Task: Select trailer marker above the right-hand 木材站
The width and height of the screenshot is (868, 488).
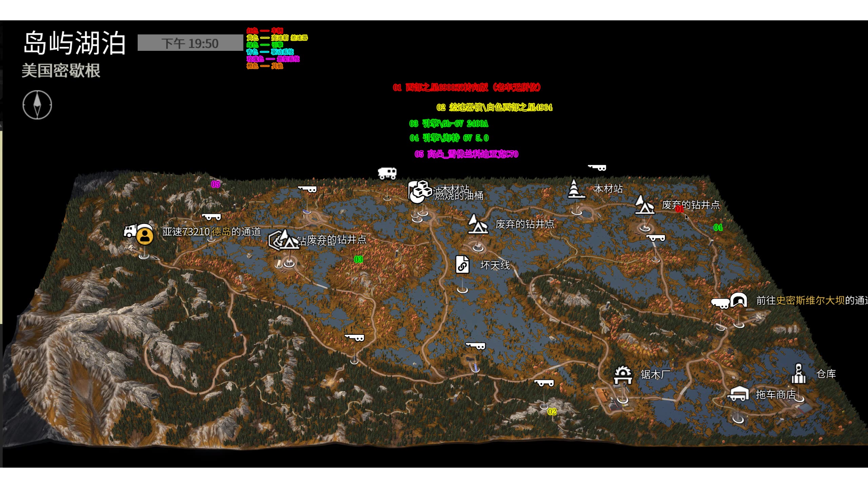Action: [x=597, y=167]
